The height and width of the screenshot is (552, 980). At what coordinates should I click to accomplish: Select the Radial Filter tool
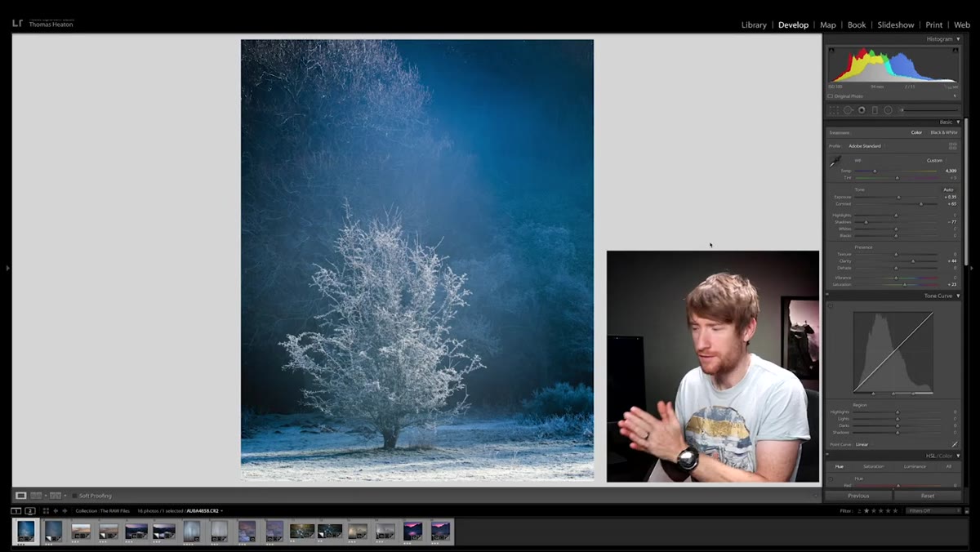[888, 110]
